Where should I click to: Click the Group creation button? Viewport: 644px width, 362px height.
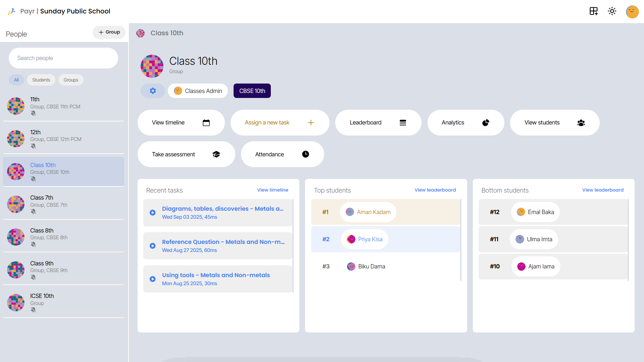(x=109, y=32)
